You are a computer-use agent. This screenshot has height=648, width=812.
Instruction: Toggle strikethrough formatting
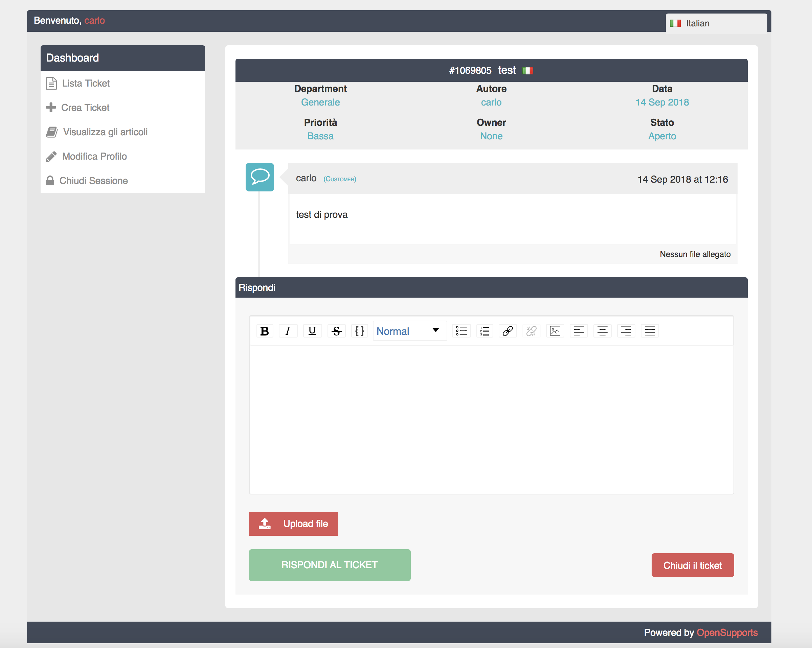[336, 330]
